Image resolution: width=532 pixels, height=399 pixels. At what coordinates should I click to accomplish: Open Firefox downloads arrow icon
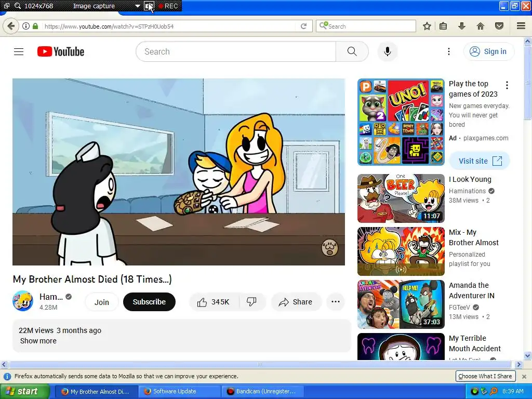click(461, 26)
